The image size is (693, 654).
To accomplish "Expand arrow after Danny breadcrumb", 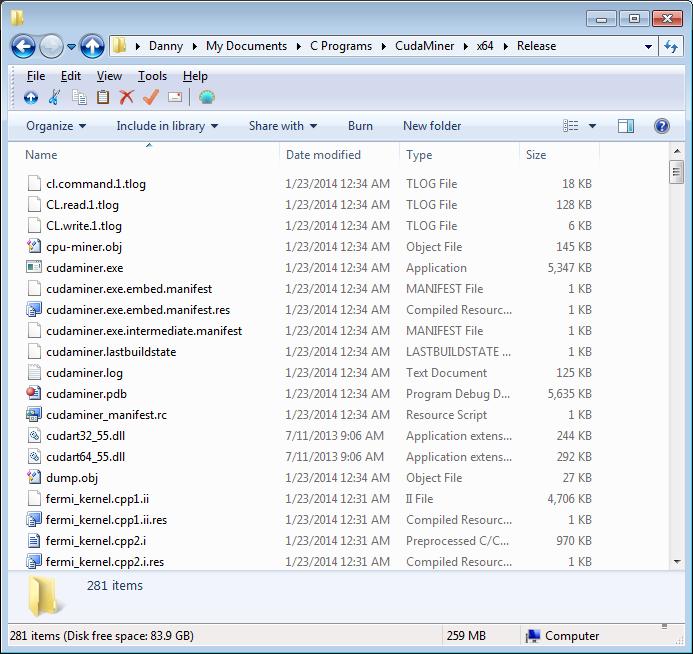I will [194, 46].
